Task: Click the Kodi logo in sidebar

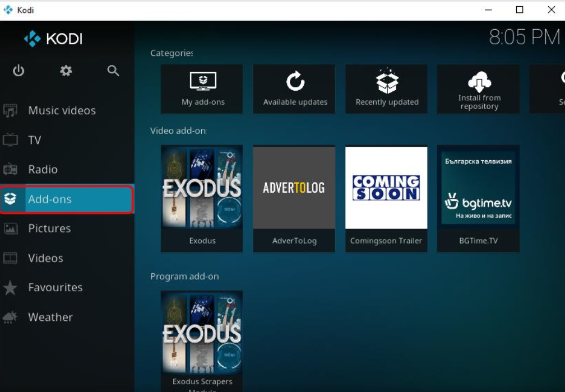Action: 53,39
